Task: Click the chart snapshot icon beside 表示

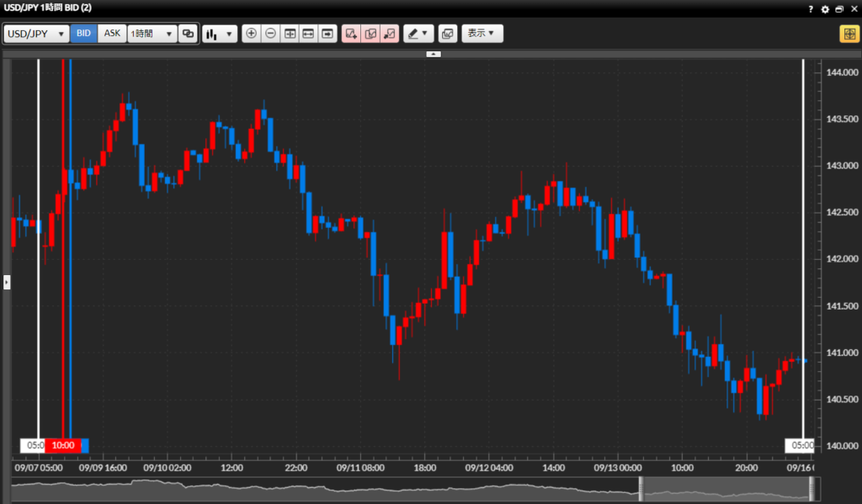Action: (x=447, y=34)
